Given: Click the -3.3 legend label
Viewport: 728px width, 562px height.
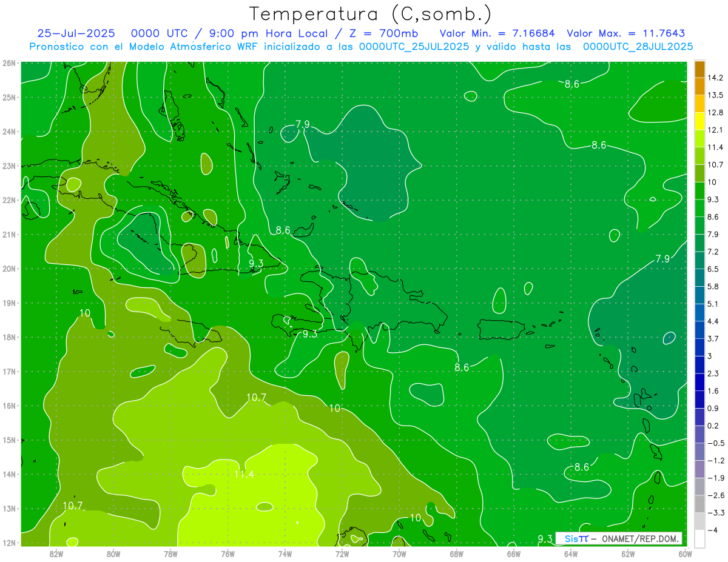Looking at the screenshot, I should tap(715, 513).
